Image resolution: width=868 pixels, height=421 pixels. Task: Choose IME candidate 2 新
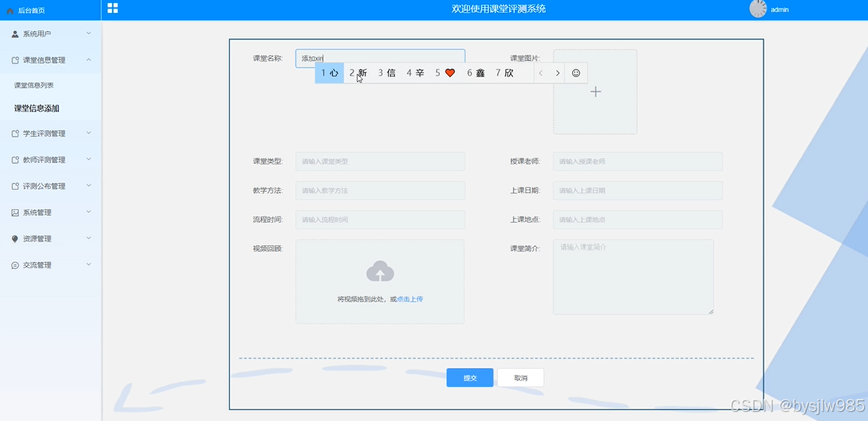(358, 73)
